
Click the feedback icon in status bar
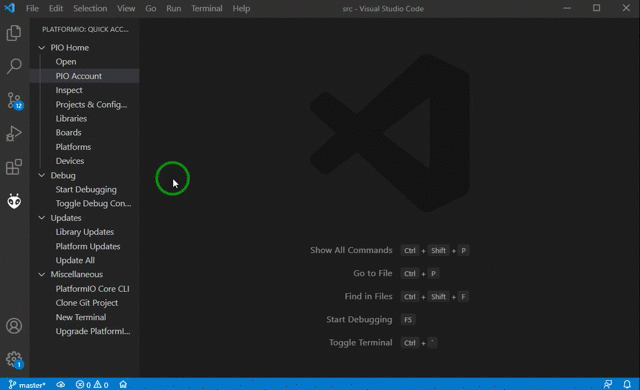[608, 384]
